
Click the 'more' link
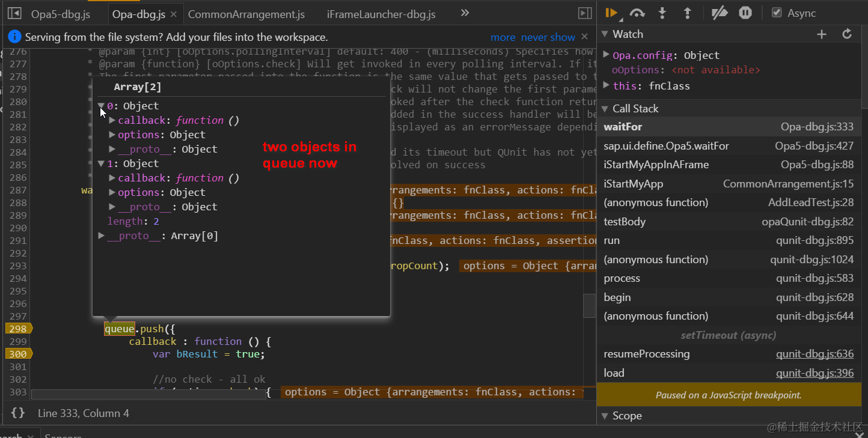503,37
